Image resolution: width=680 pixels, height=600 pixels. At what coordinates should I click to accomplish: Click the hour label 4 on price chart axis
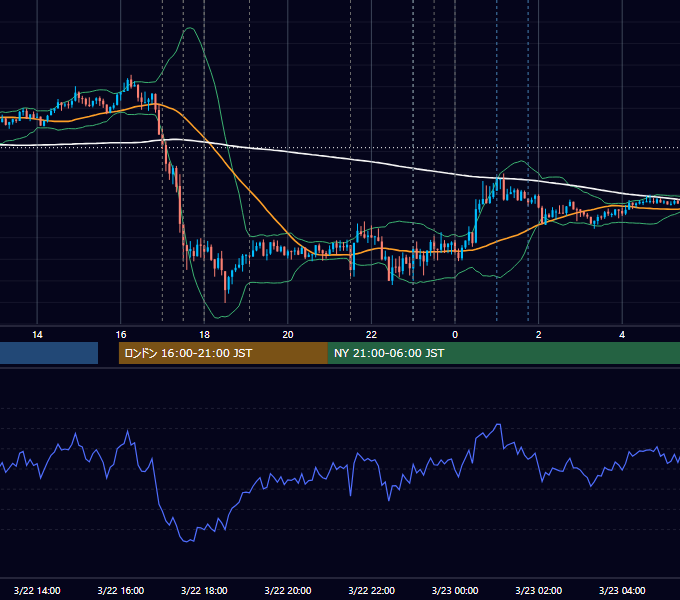click(x=622, y=335)
